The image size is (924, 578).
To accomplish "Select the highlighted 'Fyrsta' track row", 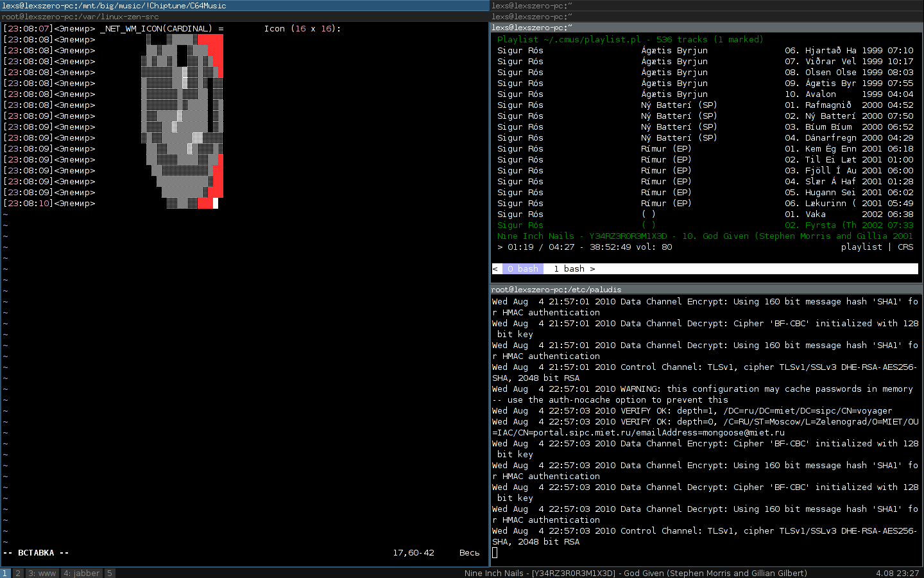I will coord(705,225).
